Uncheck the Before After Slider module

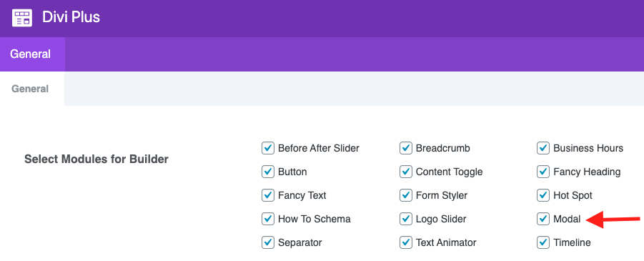coord(268,148)
